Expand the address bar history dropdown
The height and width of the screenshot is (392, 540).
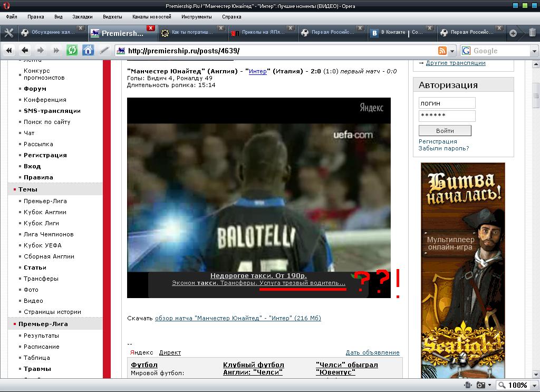point(452,51)
